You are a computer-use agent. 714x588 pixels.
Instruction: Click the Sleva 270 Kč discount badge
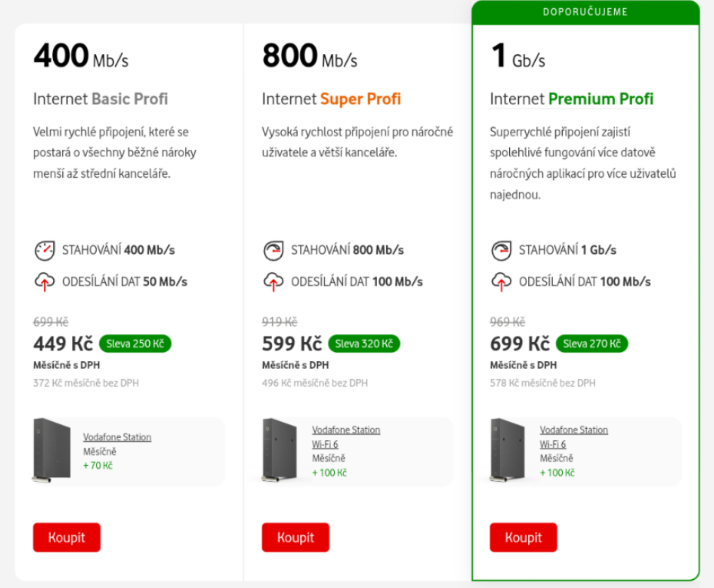(x=592, y=344)
